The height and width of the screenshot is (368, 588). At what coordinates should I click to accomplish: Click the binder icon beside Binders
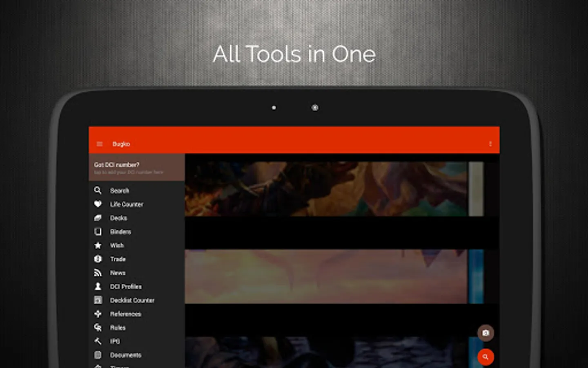[x=98, y=231]
